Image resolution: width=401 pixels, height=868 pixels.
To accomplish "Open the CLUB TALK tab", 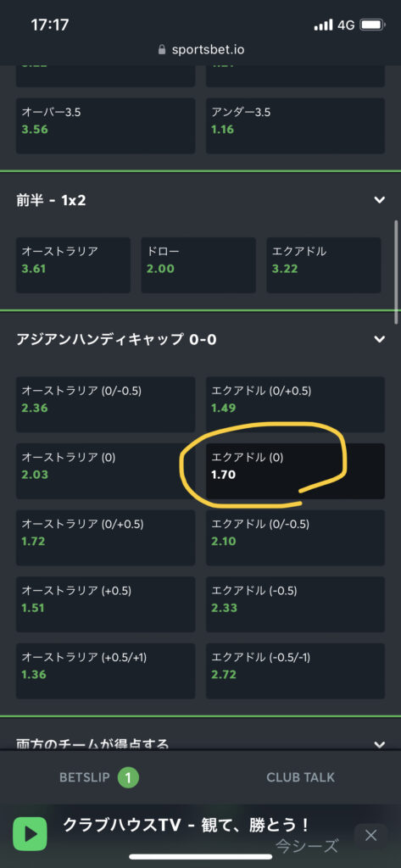I will pyautogui.click(x=300, y=778).
